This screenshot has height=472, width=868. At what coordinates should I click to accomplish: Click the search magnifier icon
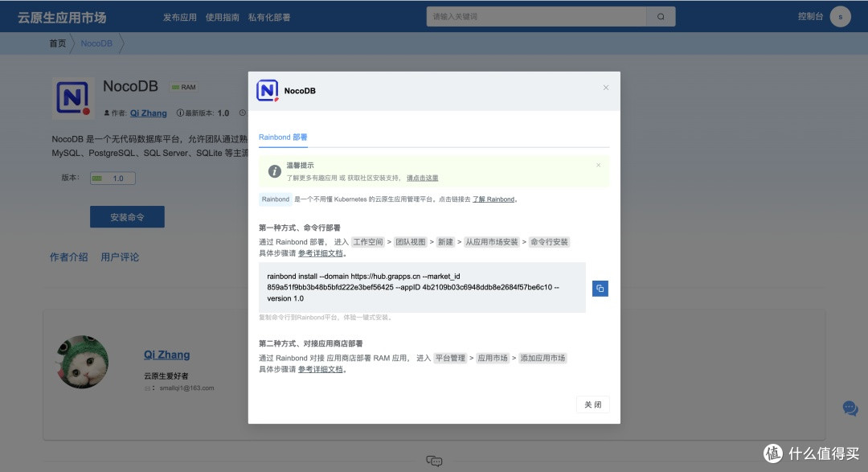[661, 17]
